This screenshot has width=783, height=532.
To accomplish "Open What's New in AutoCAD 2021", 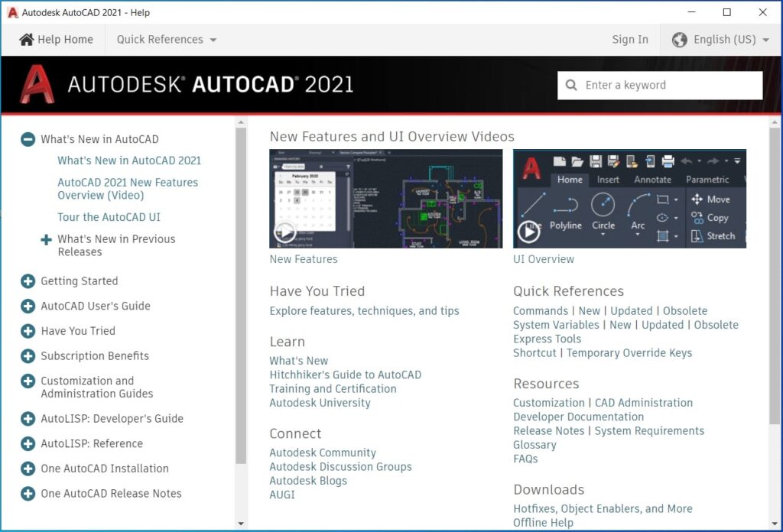I will click(128, 161).
